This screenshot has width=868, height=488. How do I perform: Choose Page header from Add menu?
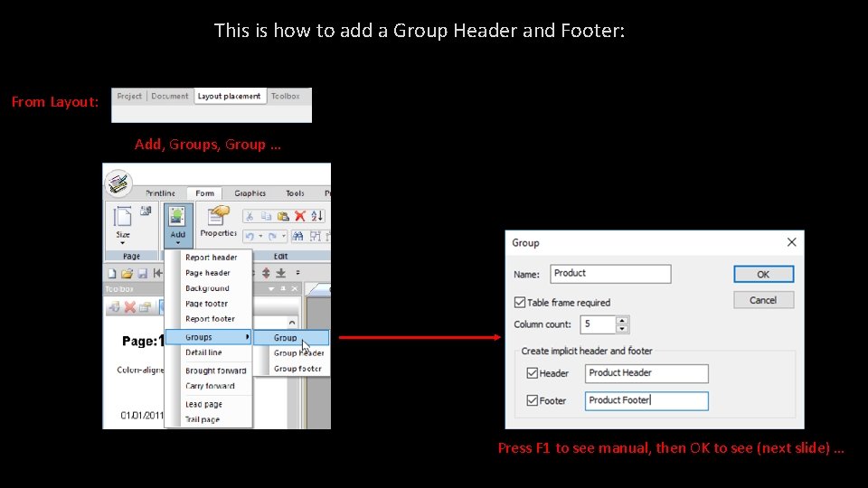tap(208, 273)
